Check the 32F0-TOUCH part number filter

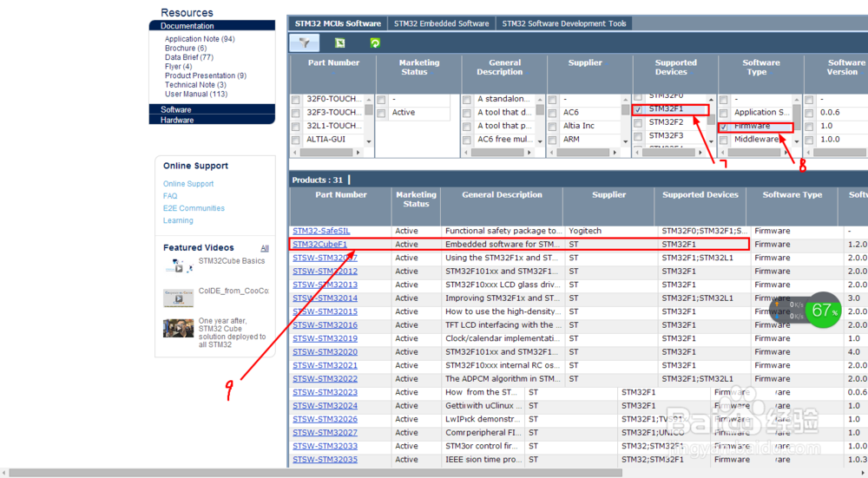click(x=296, y=100)
